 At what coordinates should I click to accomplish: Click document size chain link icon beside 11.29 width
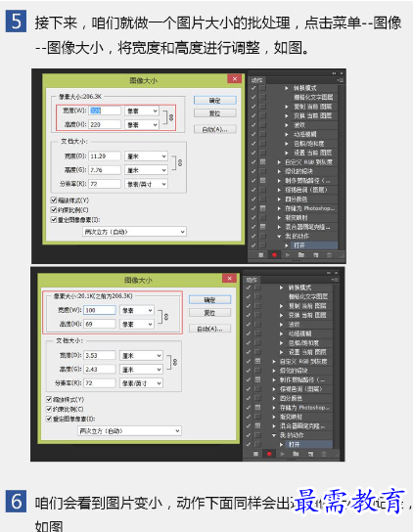(x=180, y=163)
